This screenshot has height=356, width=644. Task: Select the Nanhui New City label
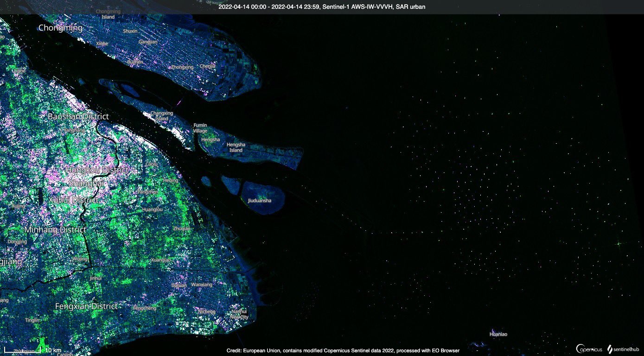click(241, 314)
